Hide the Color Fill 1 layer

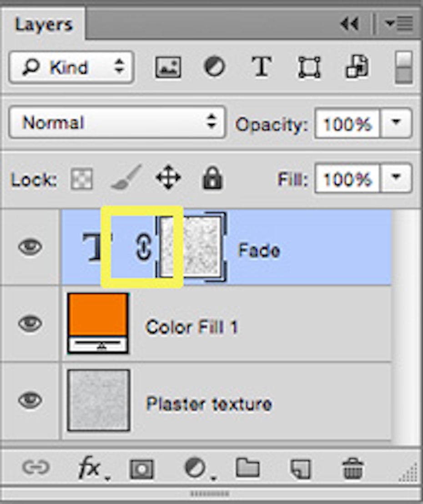click(x=30, y=324)
